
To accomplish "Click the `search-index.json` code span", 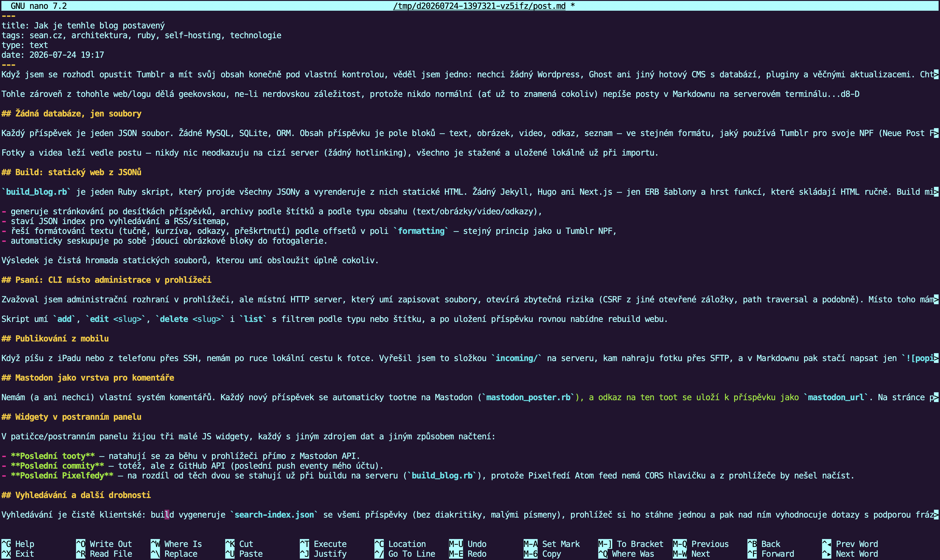I will coord(274,514).
